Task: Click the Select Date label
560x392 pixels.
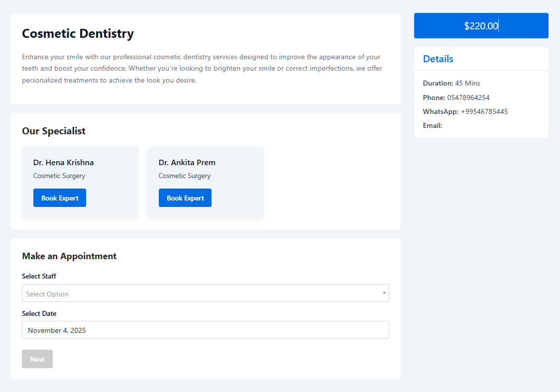Action: [x=39, y=313]
